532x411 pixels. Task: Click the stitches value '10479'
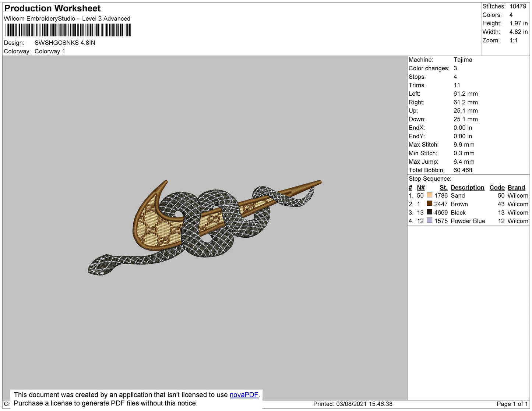518,6
